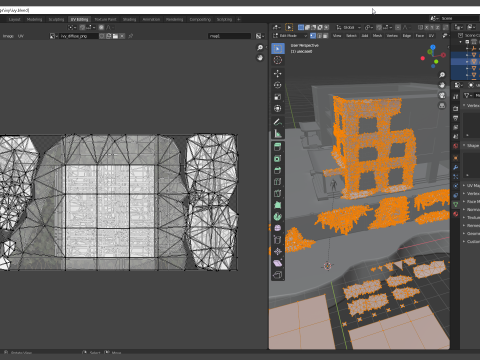Image resolution: width=480 pixels, height=360 pixels.
Task: Click the ivy_diffuse.png image name field
Action: pos(79,36)
